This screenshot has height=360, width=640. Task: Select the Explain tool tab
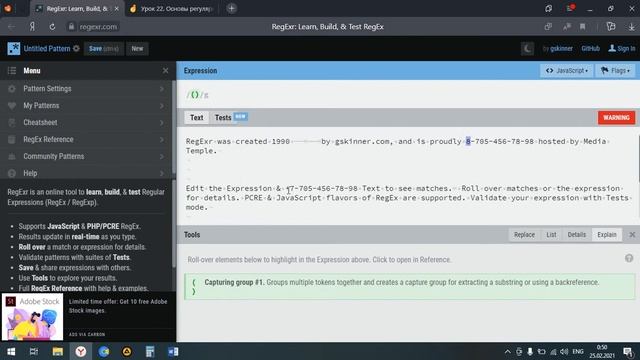(x=607, y=235)
